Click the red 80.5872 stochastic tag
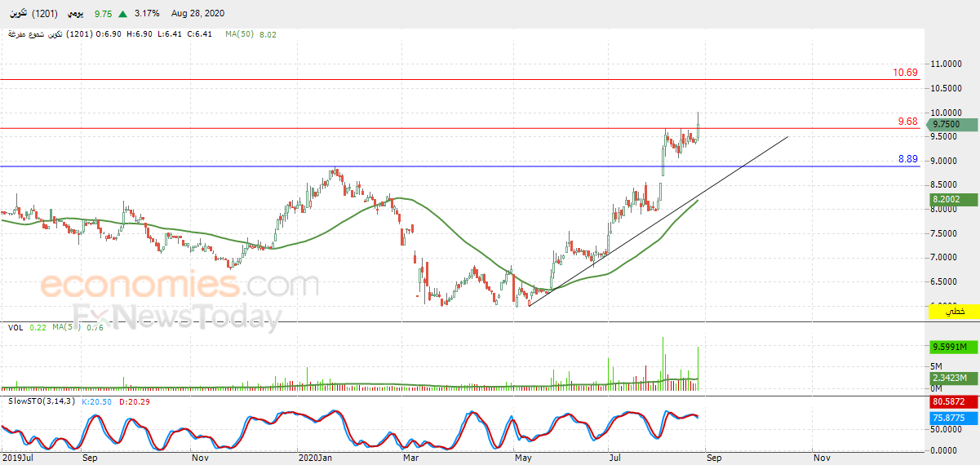This screenshot has height=465, width=980. click(954, 402)
